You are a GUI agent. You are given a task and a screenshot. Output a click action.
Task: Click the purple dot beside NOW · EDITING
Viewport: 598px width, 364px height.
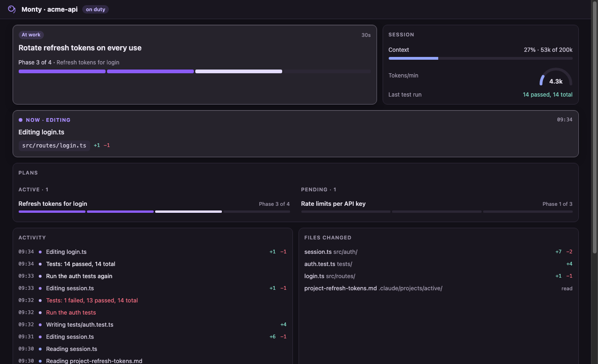pyautogui.click(x=21, y=120)
